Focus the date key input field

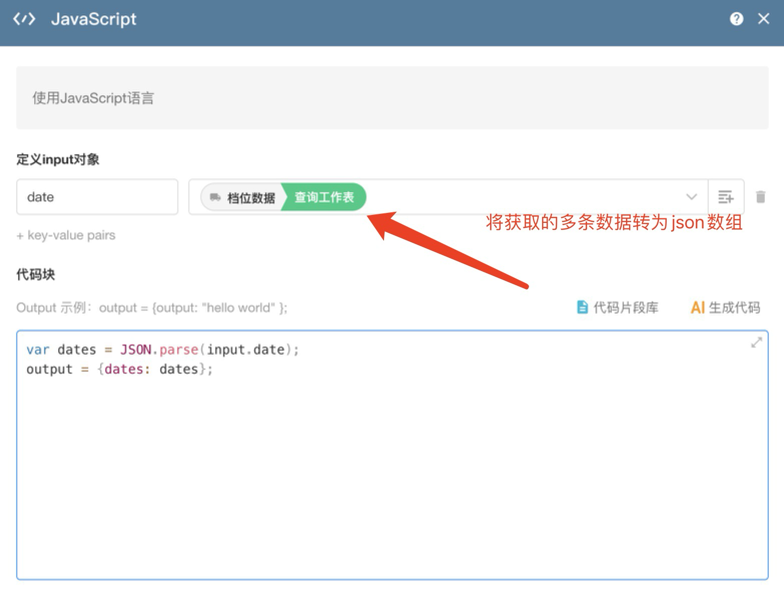[97, 197]
